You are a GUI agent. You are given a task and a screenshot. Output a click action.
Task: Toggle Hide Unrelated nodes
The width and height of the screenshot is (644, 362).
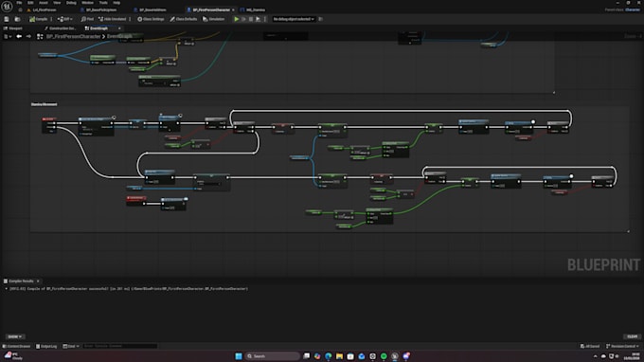(112, 19)
